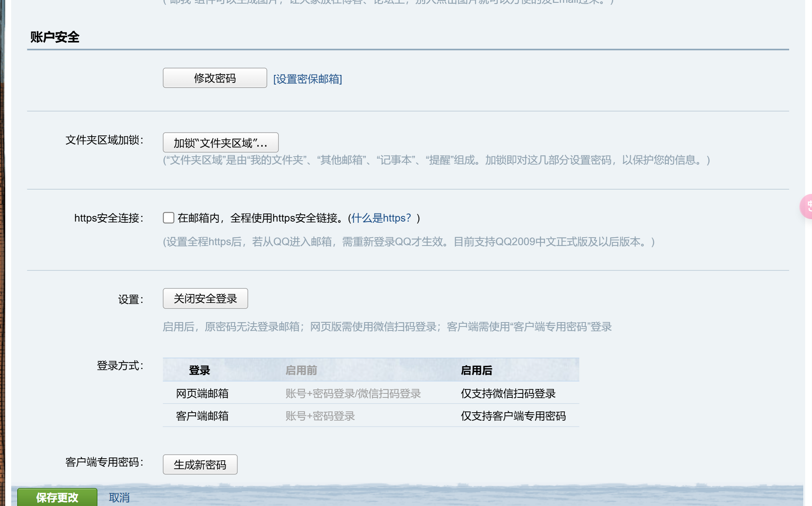The image size is (812, 506).
Task: Click the pink floating circle icon at right edge
Action: (x=807, y=206)
